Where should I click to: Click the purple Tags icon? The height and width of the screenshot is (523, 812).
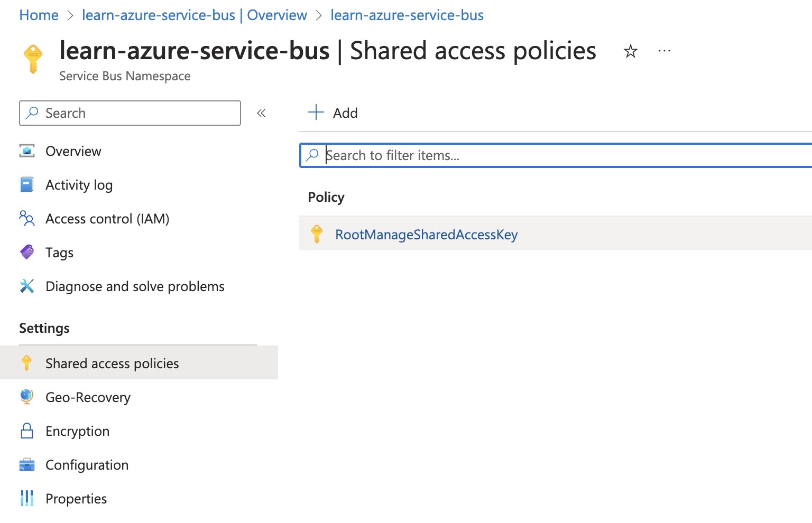coord(27,253)
